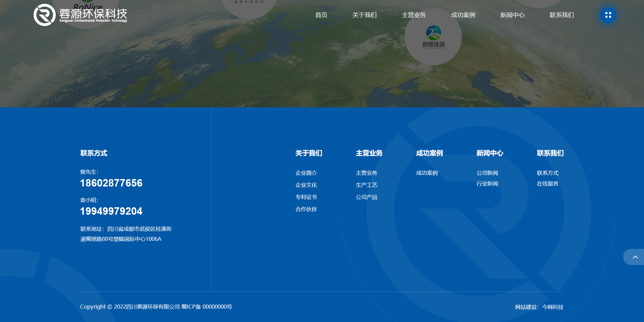644x322 pixels.
Task: Go to 公司产品 in the footer
Action: (366, 197)
